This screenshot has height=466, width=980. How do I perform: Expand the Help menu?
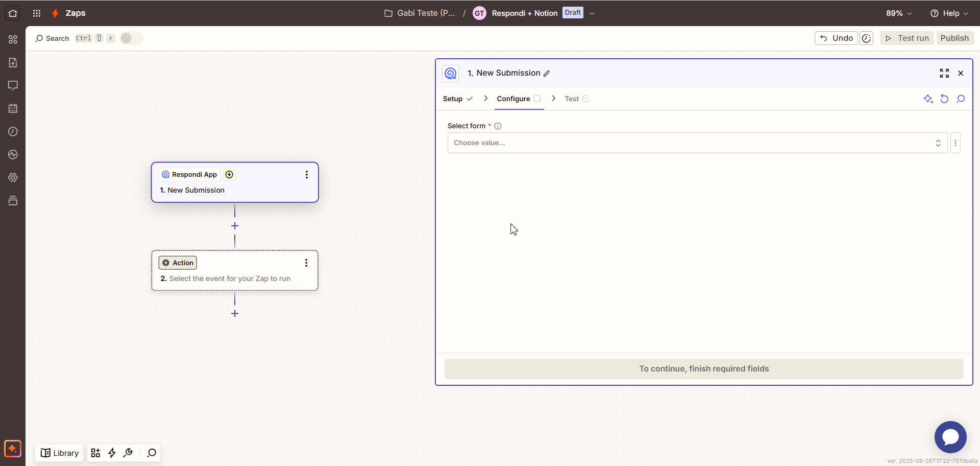(949, 13)
